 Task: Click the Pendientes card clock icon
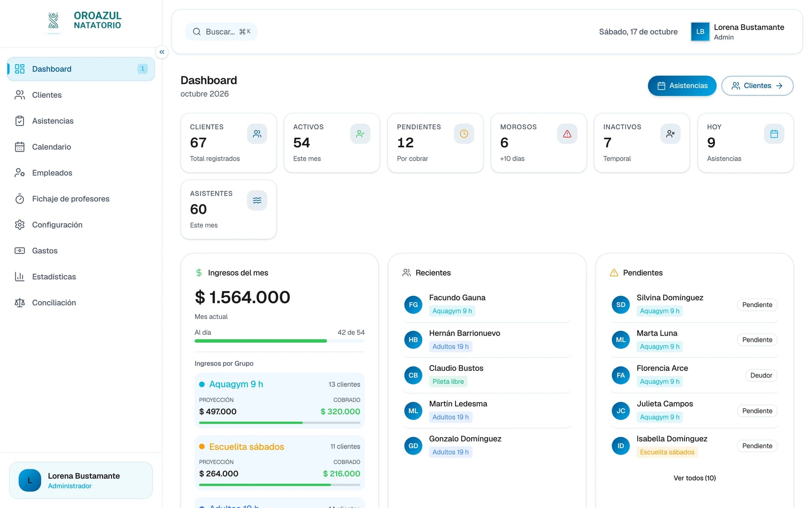point(464,134)
